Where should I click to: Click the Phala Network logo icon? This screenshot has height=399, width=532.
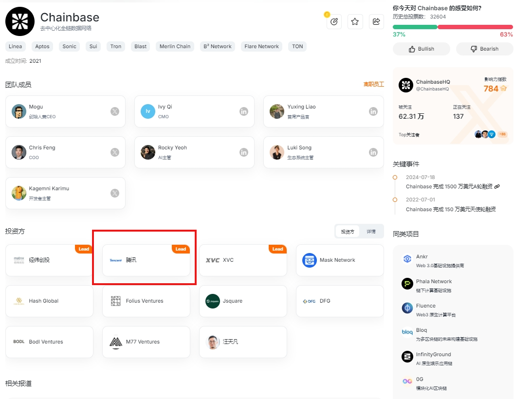click(x=407, y=284)
